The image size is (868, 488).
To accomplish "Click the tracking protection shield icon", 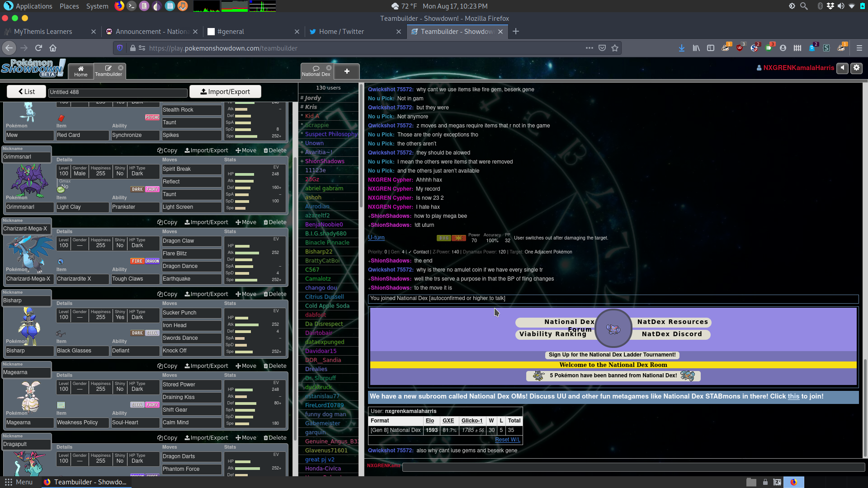I will click(x=120, y=48).
